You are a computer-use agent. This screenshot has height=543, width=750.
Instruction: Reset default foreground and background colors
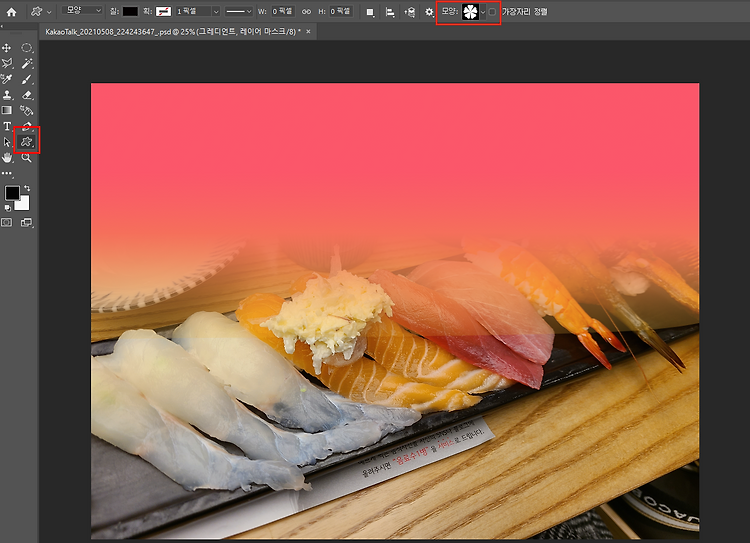[7, 208]
